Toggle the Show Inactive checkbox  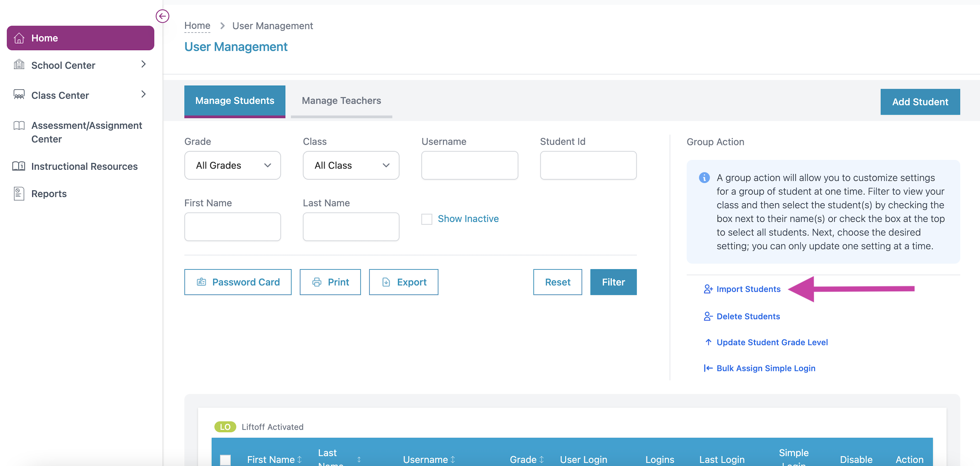tap(426, 219)
